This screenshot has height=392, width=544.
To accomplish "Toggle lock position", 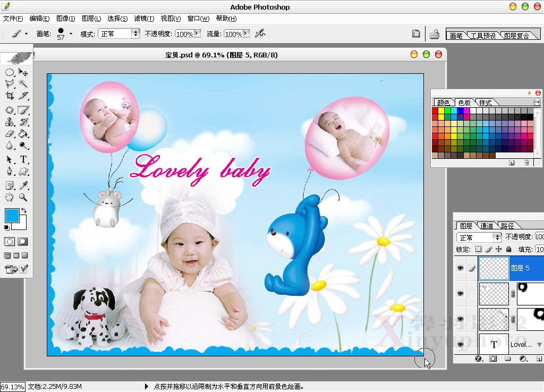I will pos(498,249).
